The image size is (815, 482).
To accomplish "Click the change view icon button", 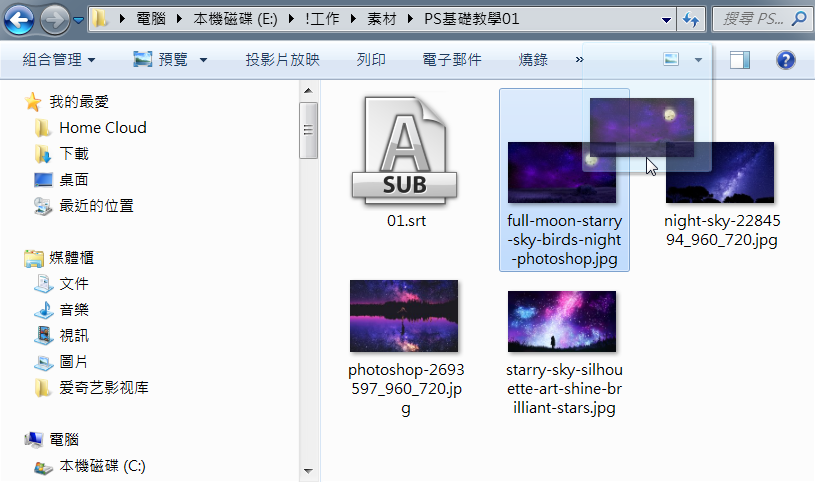I will point(671,59).
